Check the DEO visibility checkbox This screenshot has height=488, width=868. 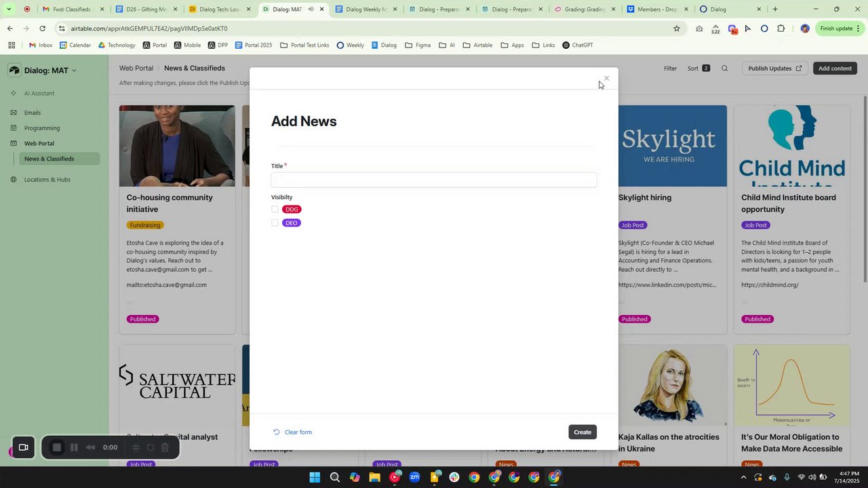[x=275, y=223]
